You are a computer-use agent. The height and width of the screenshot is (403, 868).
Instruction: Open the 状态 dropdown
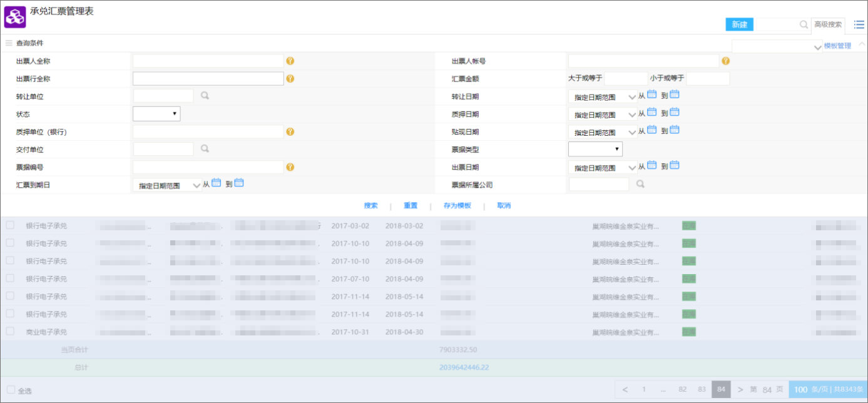(156, 114)
